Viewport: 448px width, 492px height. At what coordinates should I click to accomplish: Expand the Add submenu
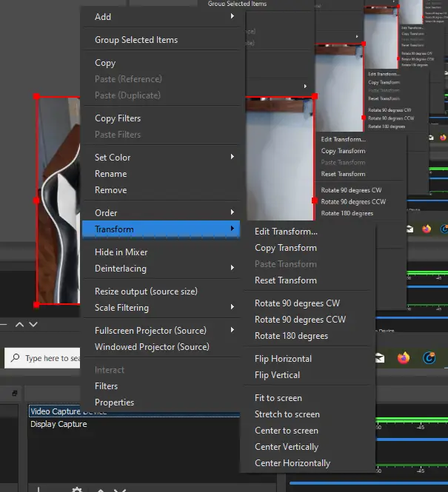coord(161,16)
